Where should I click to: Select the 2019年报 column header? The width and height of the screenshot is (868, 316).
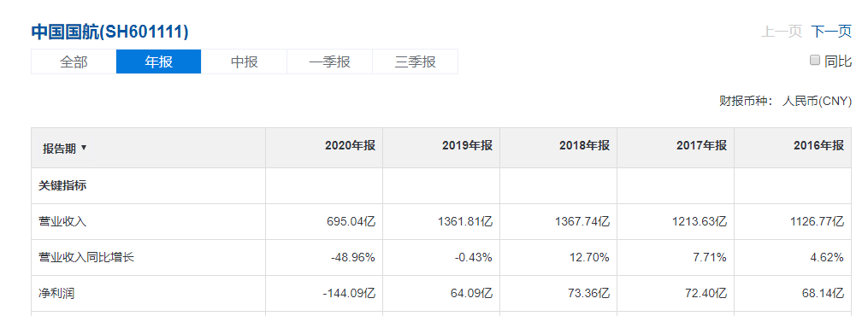(467, 146)
